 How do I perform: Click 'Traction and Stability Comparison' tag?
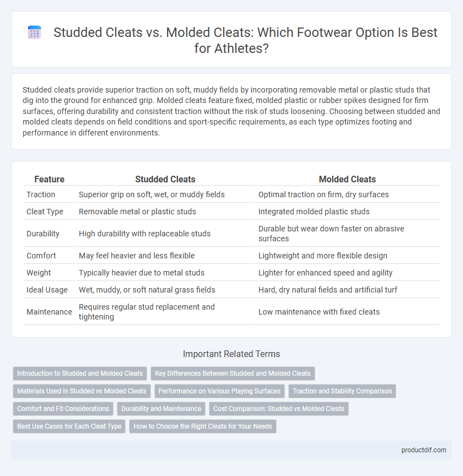click(342, 391)
